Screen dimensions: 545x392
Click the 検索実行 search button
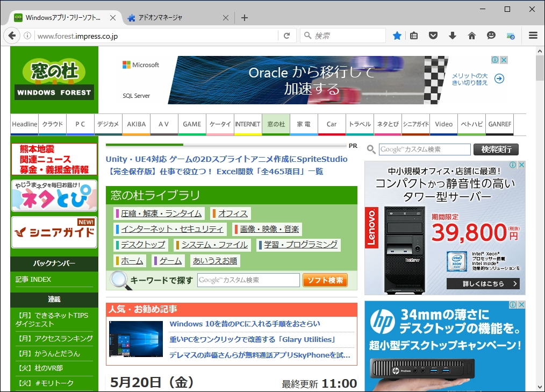496,149
